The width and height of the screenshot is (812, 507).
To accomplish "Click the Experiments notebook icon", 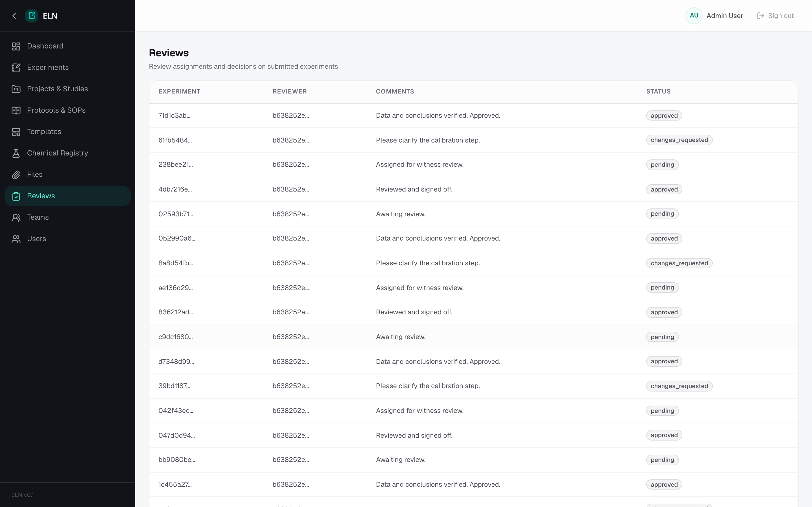I will pos(16,68).
